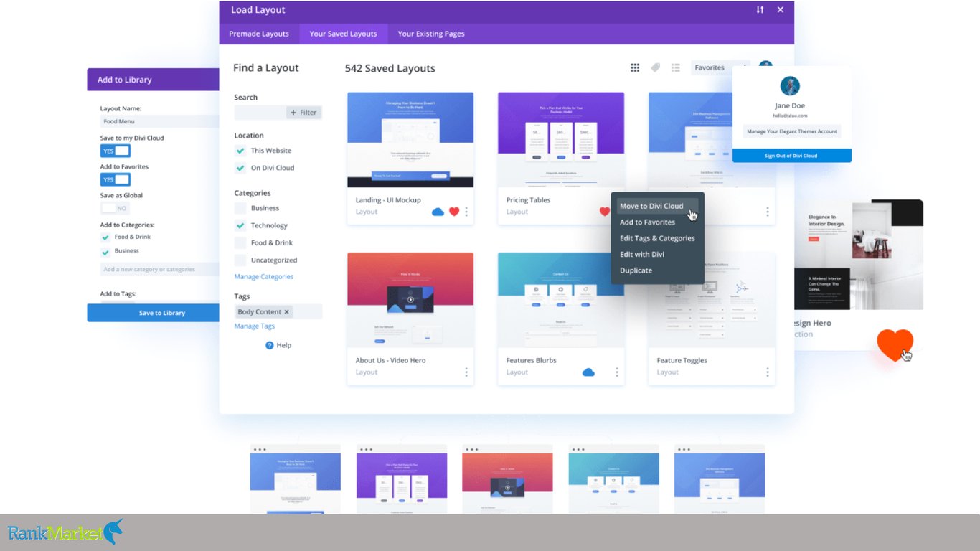Remove the Body Content tag
Viewport: 980px width, 551px height.
tap(287, 312)
